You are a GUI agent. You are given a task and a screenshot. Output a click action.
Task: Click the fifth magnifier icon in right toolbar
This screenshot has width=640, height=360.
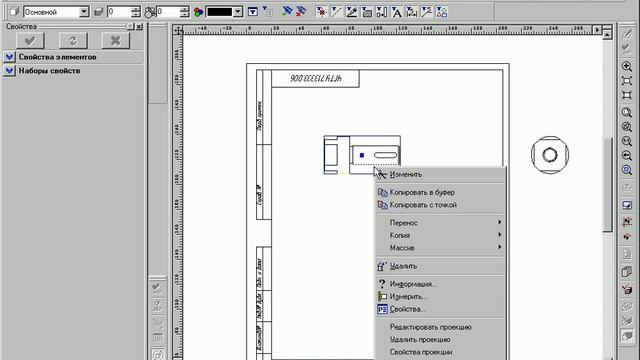point(627,127)
